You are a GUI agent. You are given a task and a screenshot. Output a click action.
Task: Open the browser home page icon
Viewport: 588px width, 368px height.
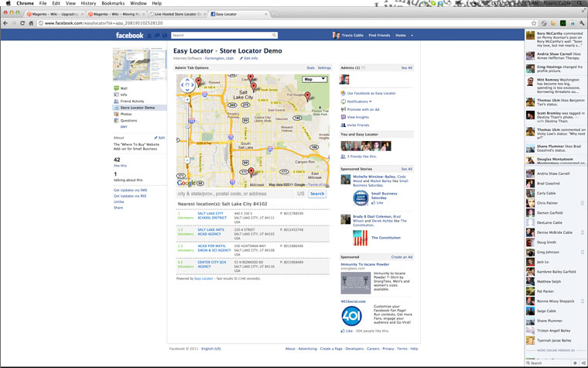coord(31,23)
